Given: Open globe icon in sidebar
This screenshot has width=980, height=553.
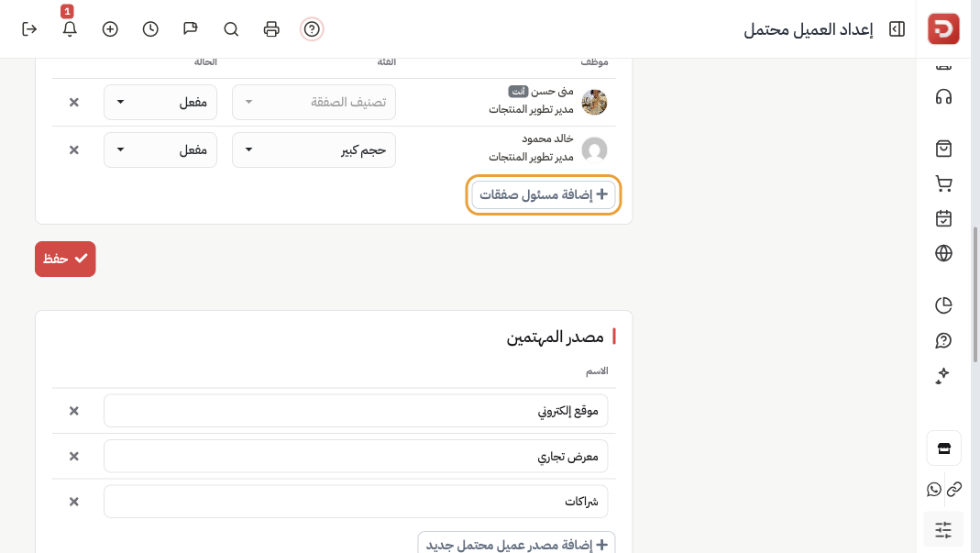Looking at the screenshot, I should pyautogui.click(x=943, y=253).
